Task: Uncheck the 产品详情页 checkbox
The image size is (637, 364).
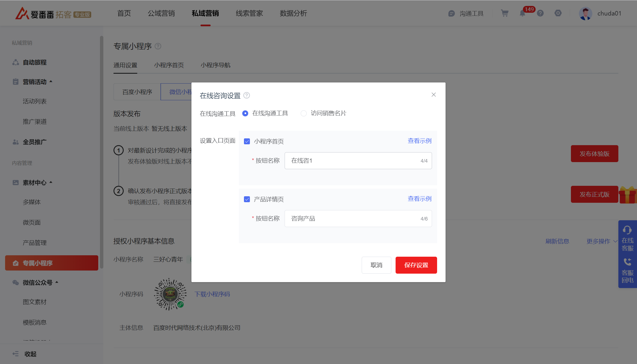Action: point(247,199)
